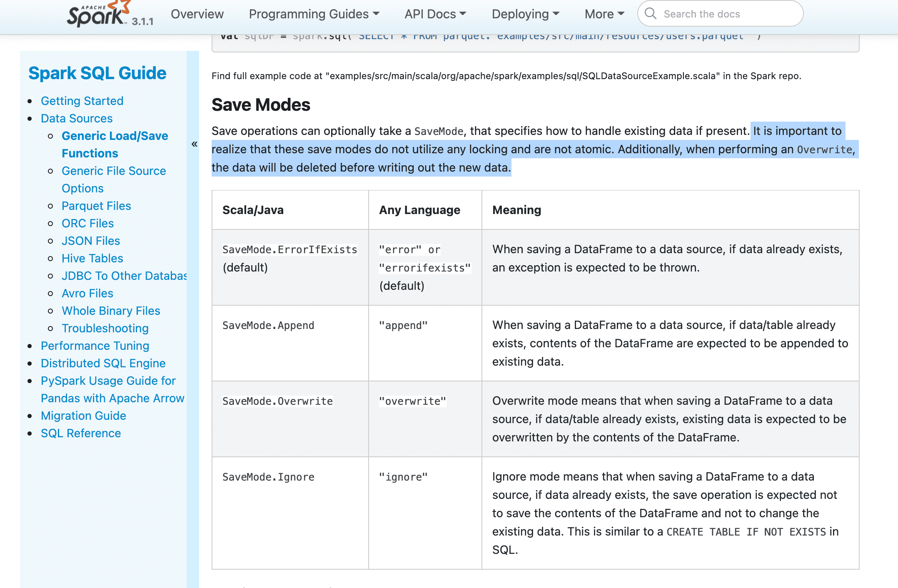898x588 pixels.
Task: Click the SaveMode.Overwrite cell
Action: pyautogui.click(x=290, y=419)
